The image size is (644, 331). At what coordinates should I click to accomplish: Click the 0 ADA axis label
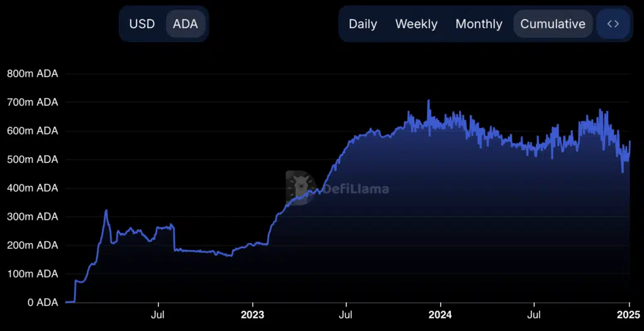(x=42, y=302)
